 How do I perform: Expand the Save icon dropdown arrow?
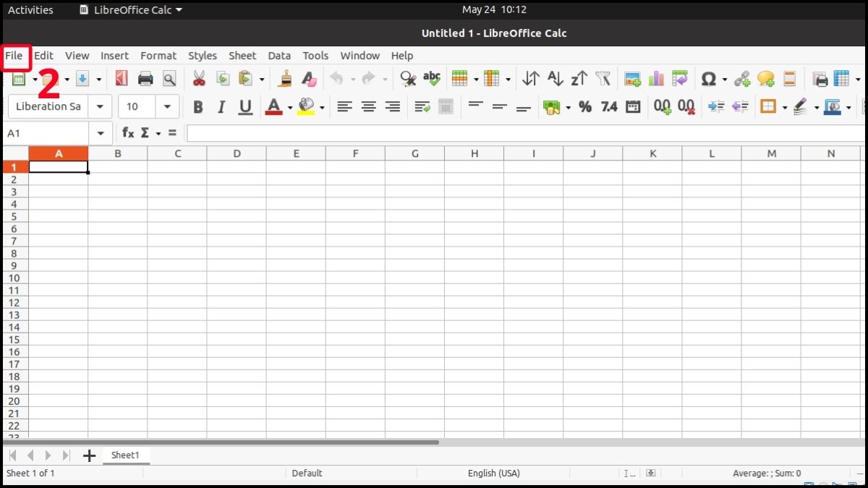tap(98, 79)
